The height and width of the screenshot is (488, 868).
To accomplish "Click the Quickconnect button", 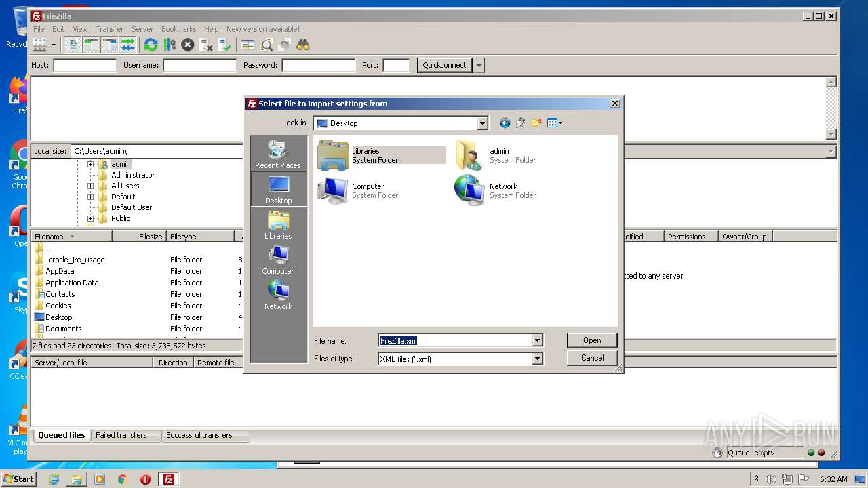I will click(x=444, y=65).
